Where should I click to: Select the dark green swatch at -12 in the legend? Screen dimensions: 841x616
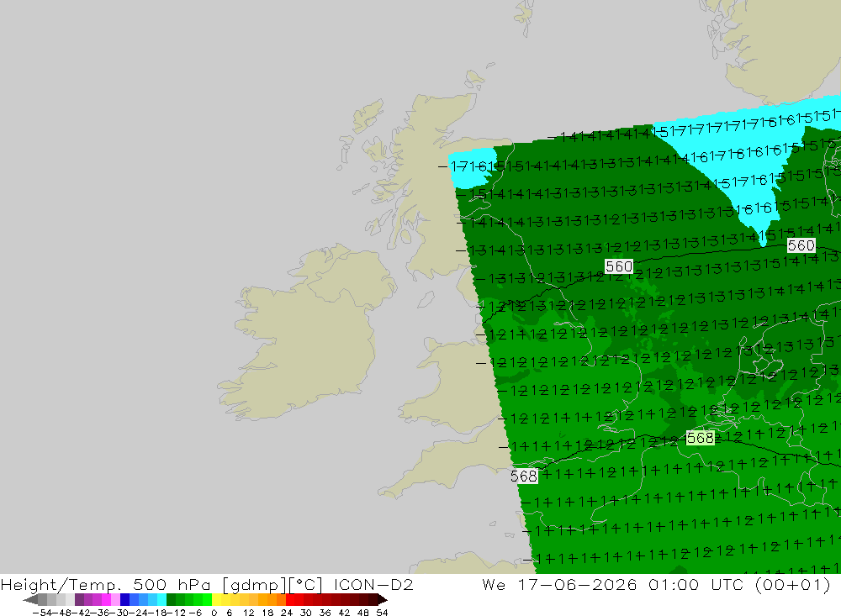pos(171,599)
